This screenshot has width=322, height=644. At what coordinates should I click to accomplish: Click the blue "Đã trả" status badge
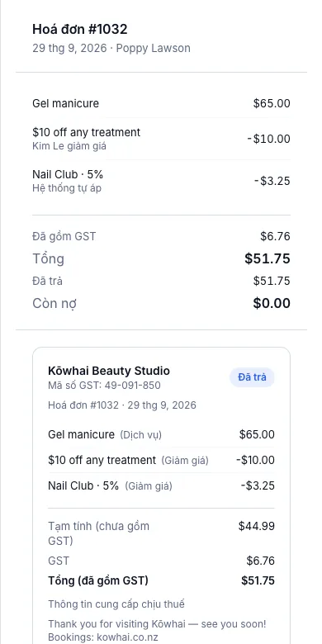pos(252,377)
